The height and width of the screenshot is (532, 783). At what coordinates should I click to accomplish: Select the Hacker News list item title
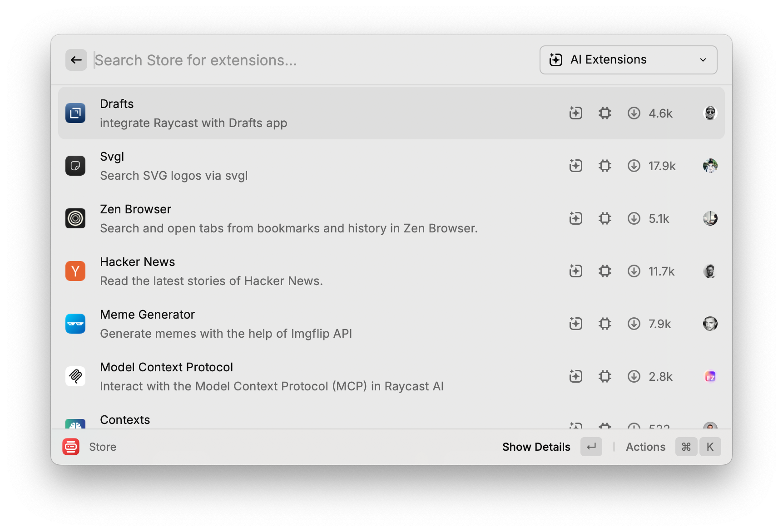point(137,262)
